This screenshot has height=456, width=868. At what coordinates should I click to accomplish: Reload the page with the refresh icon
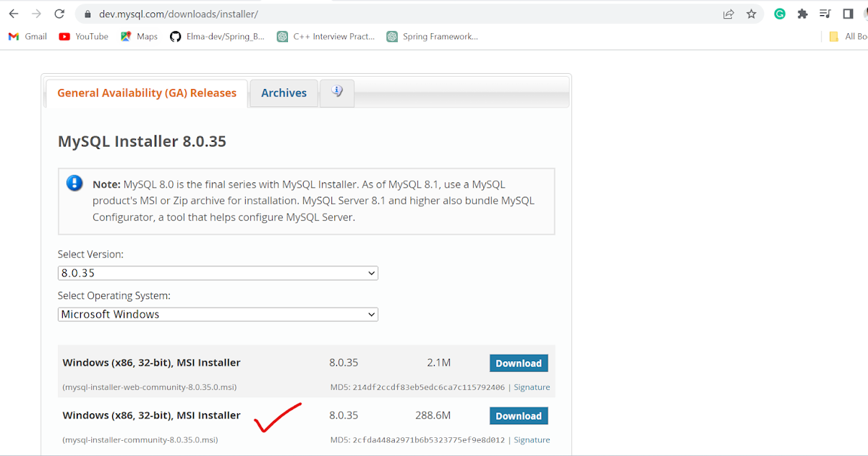[x=60, y=14]
